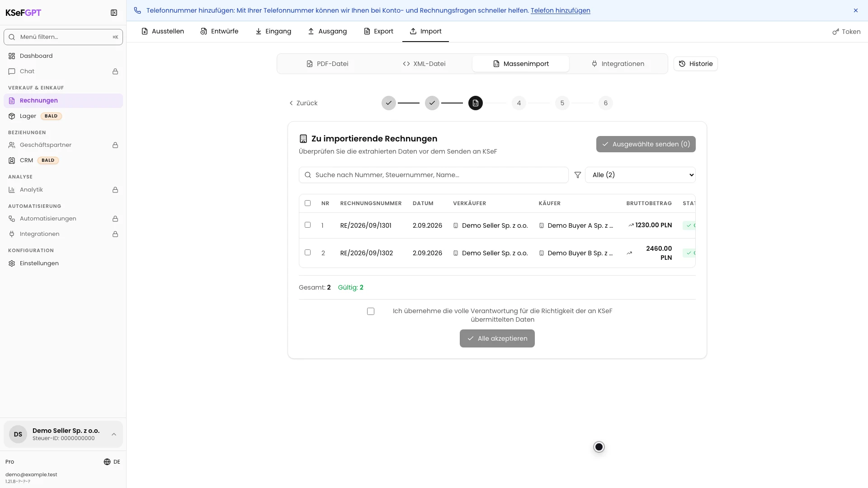The height and width of the screenshot is (488, 868).
Task: Dismiss the phone number banner
Action: click(x=856, y=10)
